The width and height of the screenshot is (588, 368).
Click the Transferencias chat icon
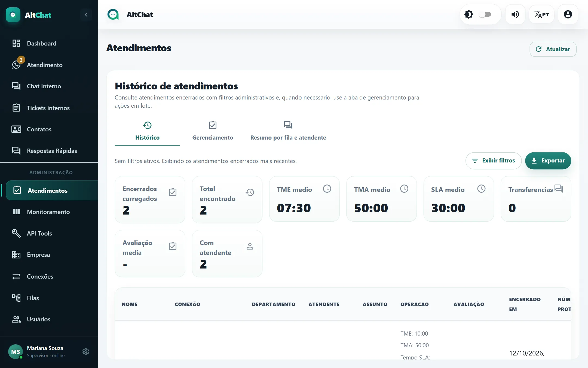point(559,189)
